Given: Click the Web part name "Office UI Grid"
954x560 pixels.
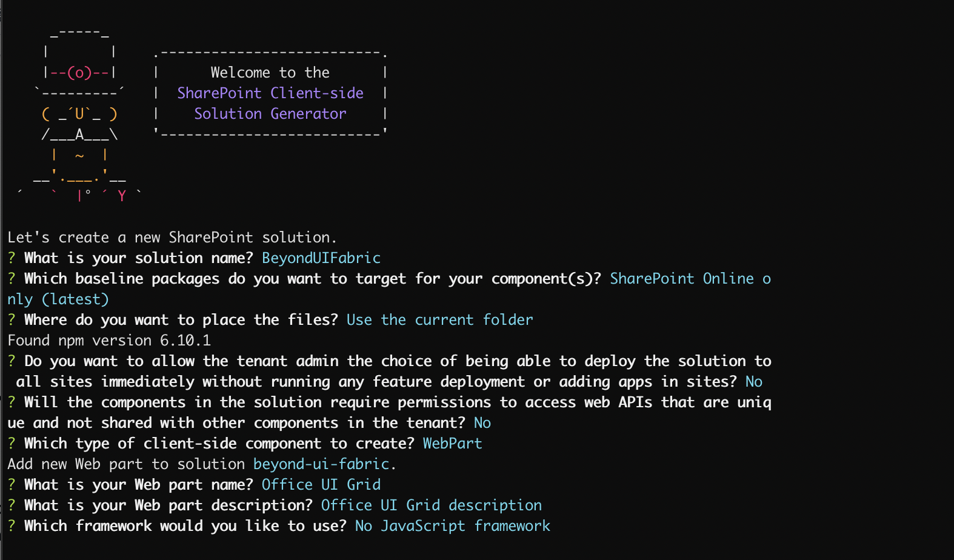Looking at the screenshot, I should (x=321, y=485).
